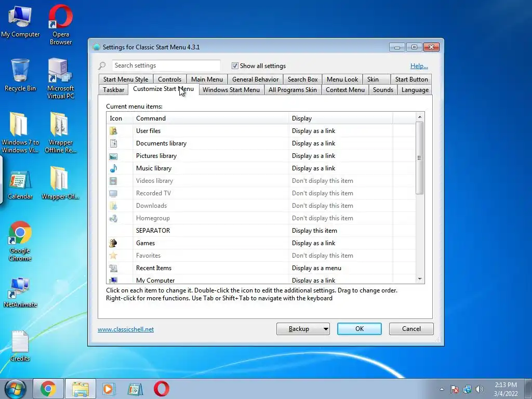Click the Backup button
The height and width of the screenshot is (399, 532).
click(299, 329)
